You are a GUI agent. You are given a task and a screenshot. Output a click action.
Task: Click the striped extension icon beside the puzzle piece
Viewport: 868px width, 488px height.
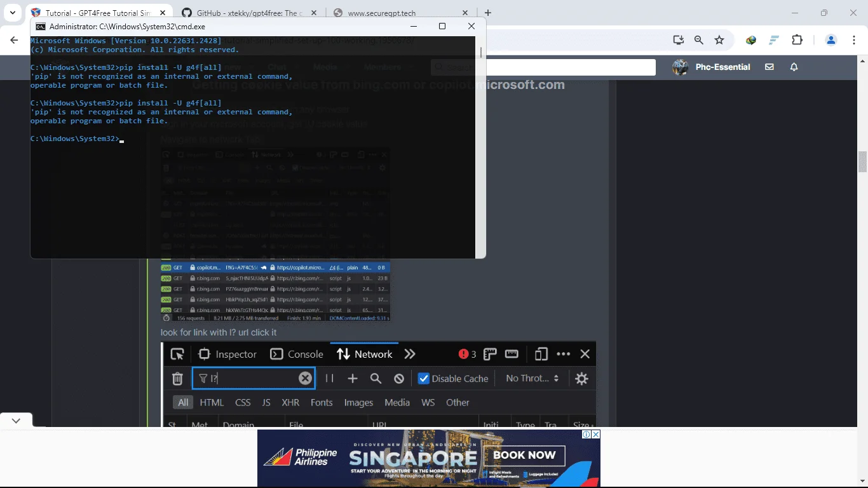pyautogui.click(x=774, y=40)
